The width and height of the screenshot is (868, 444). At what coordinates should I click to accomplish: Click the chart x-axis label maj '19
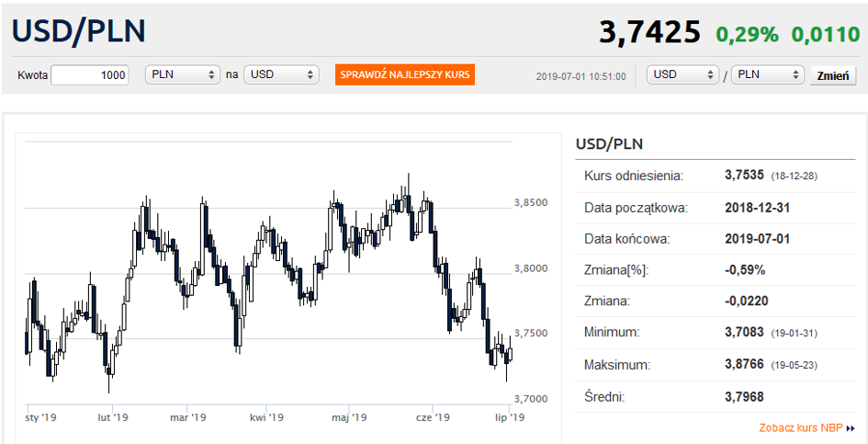tap(349, 416)
